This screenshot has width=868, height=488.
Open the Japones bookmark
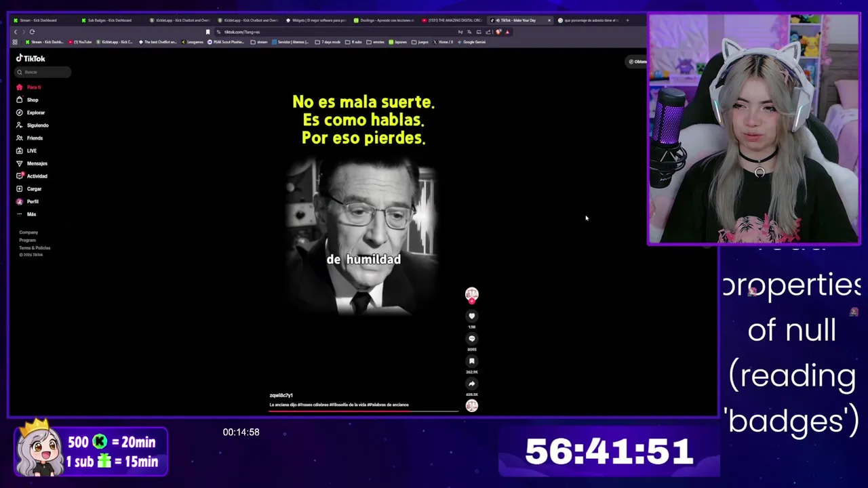pos(398,42)
